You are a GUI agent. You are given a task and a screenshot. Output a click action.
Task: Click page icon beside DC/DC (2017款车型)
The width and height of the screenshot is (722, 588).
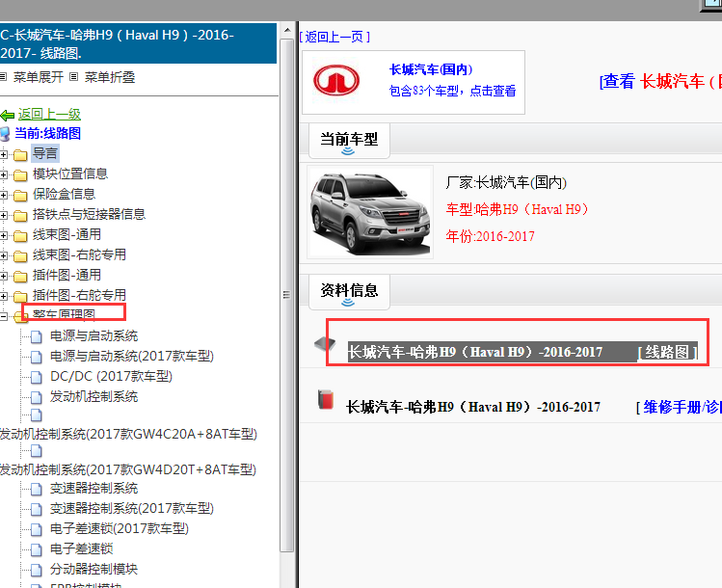coord(37,378)
